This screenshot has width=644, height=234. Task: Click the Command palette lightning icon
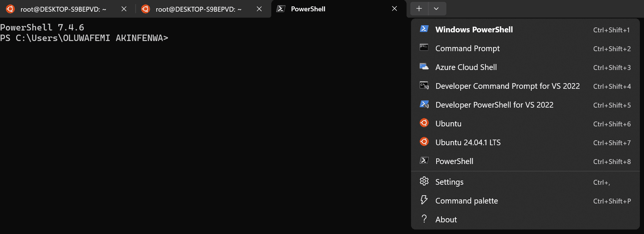coord(424,200)
